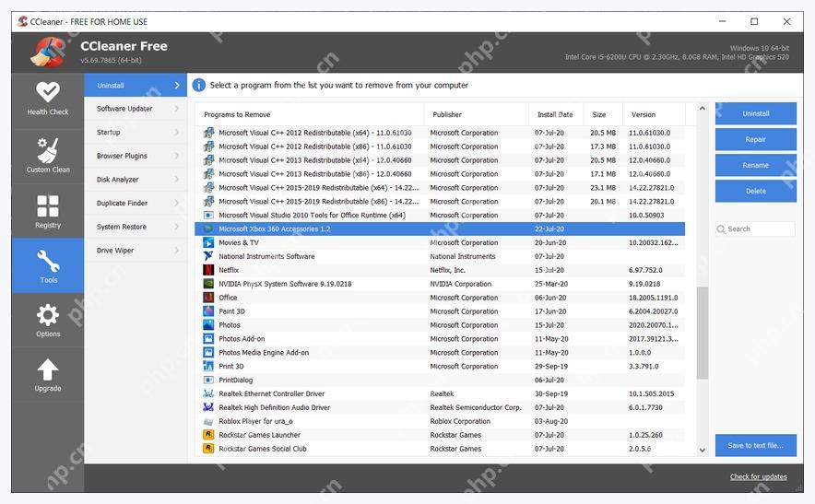Click install date 29-Sep-19 cell

click(x=551, y=367)
